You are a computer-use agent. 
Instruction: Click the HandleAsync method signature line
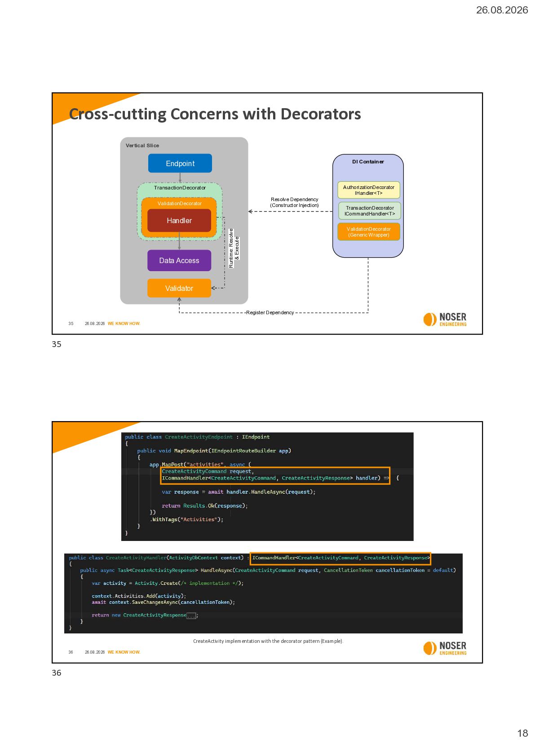[268, 571]
